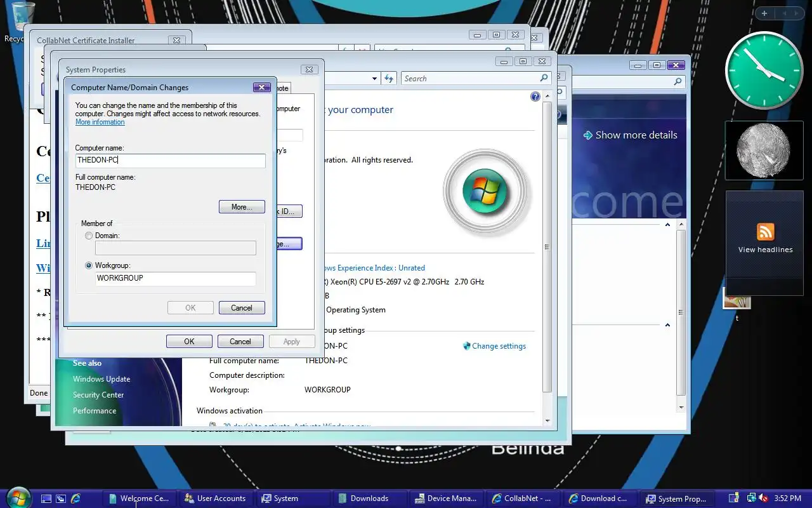
Task: Collapse the lower Welcome Center section chevron
Action: tap(667, 325)
